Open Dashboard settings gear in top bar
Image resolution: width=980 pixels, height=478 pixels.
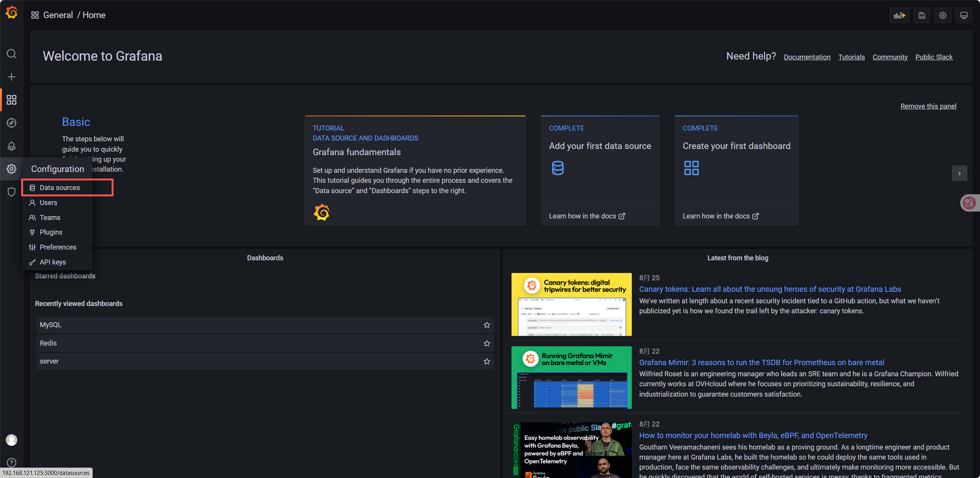point(943,15)
